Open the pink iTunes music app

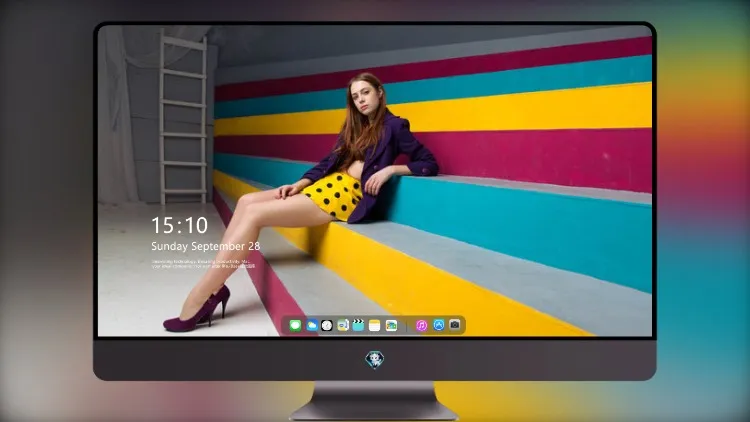[421, 326]
